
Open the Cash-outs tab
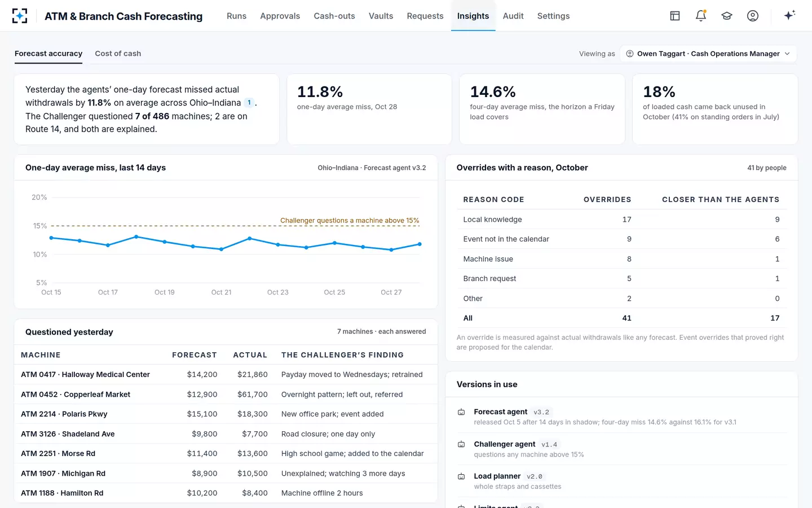[334, 16]
